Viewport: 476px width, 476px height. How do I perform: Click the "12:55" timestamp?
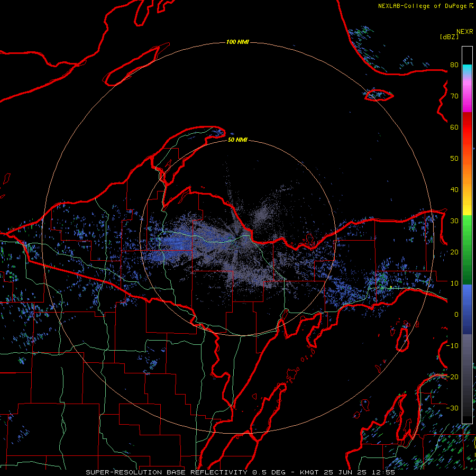click(385, 472)
